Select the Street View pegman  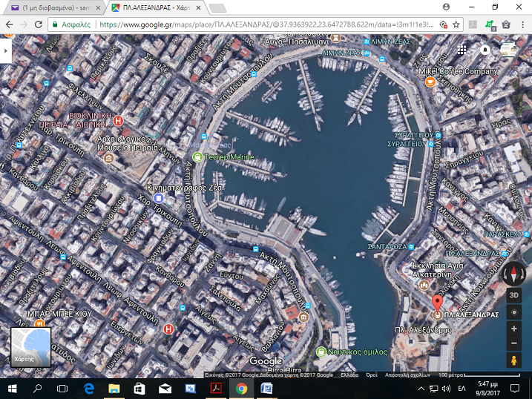click(513, 360)
